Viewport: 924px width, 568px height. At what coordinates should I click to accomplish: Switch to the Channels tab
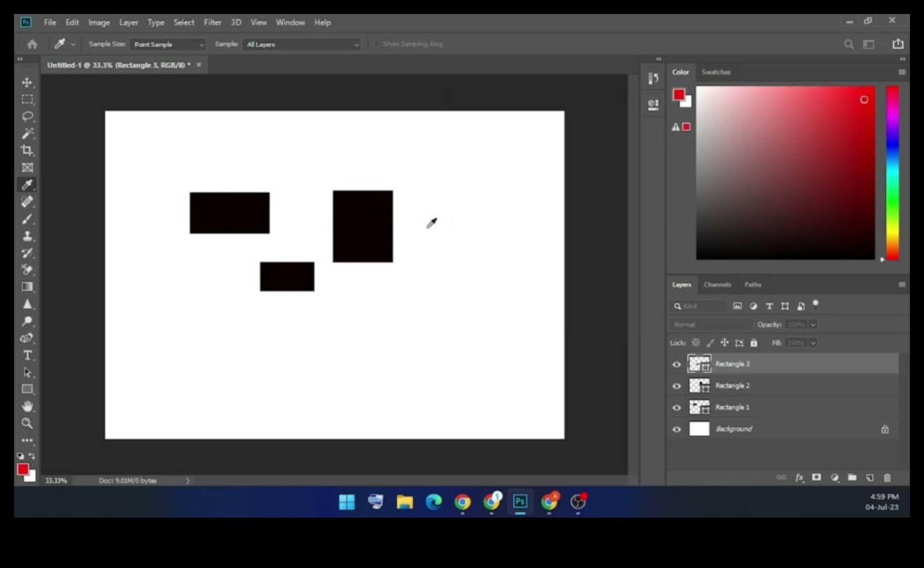[717, 285]
